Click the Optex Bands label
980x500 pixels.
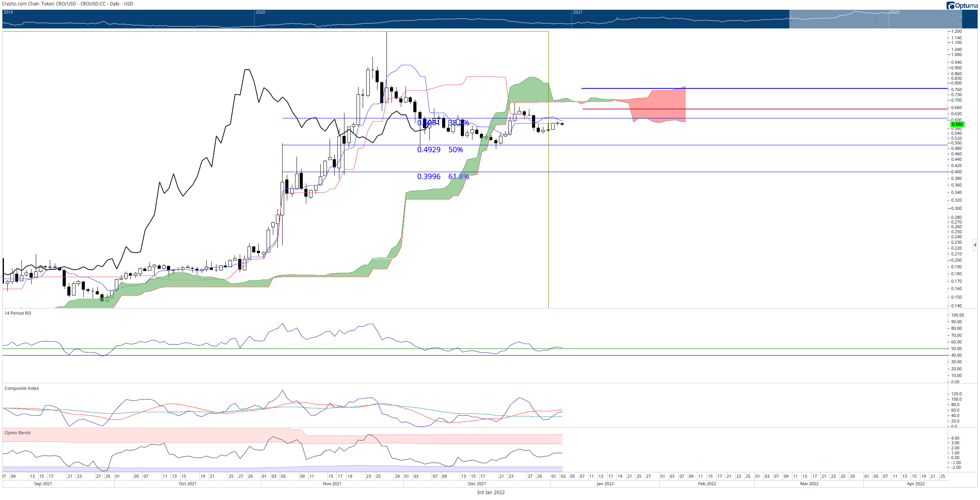[18, 433]
